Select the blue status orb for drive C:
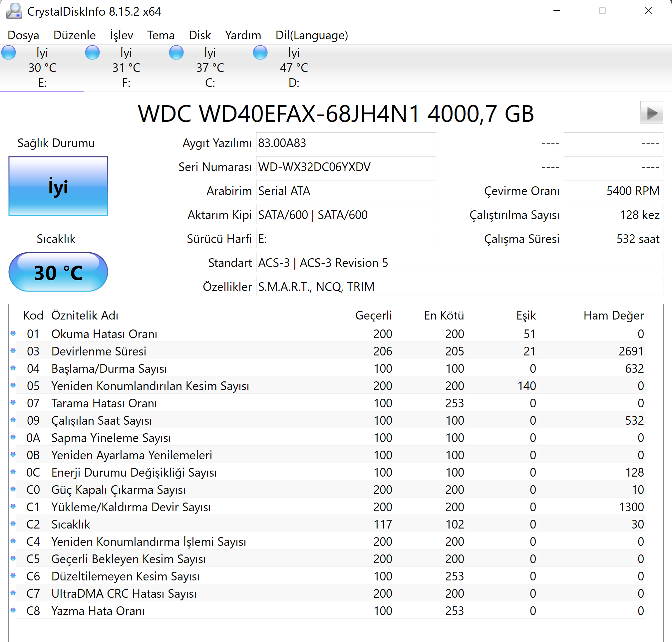Image resolution: width=672 pixels, height=642 pixels. click(176, 53)
